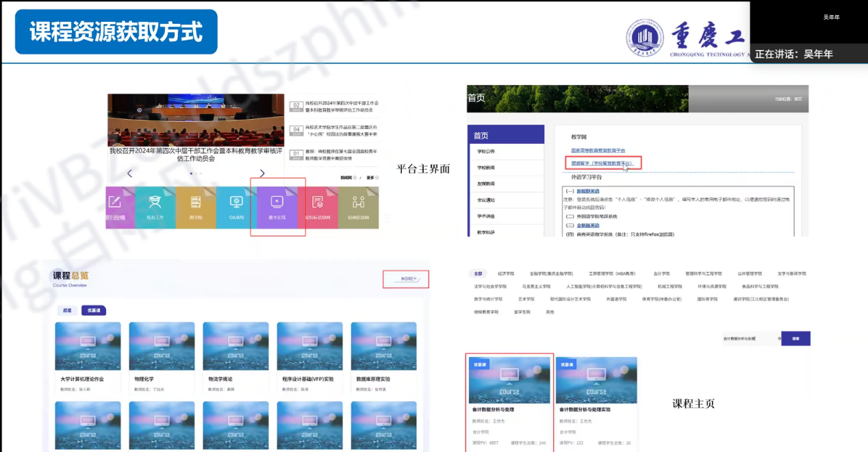Viewport: 868px width, 452px height.
Task: Click the 新视野英语 link
Action: coord(587,191)
